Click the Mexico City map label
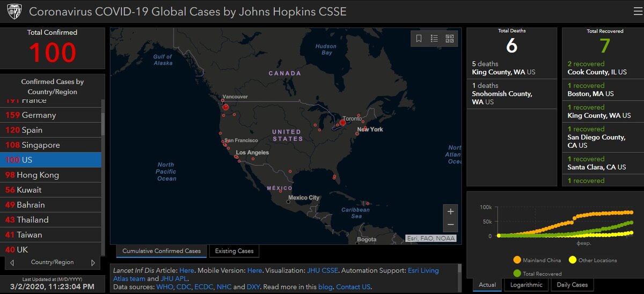The width and height of the screenshot is (644, 294). [x=304, y=197]
